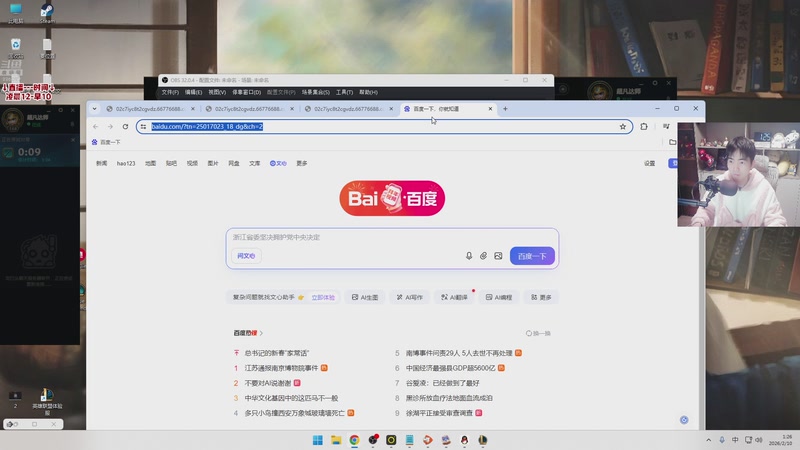Click the round blue floating assistant icon at the page's bottom right
The height and width of the screenshot is (450, 800).
[684, 420]
